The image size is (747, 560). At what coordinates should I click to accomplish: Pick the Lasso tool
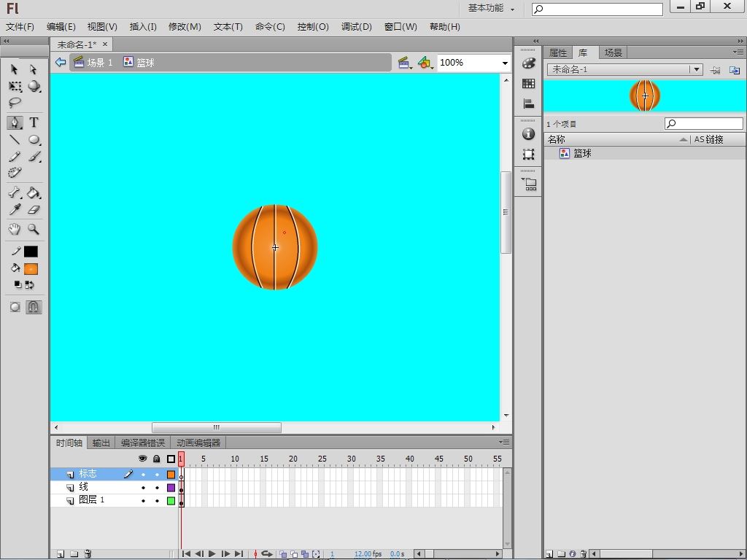[15, 104]
